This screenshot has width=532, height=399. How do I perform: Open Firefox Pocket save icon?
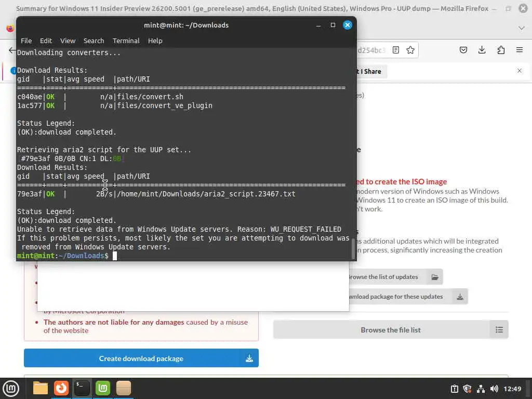(x=463, y=50)
